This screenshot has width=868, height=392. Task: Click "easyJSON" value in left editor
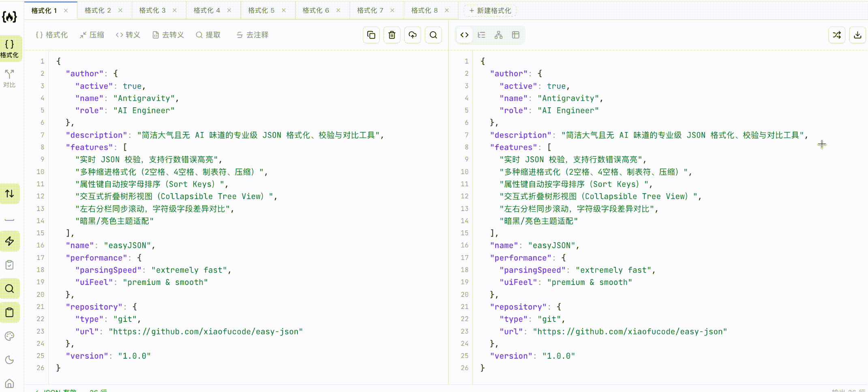tap(128, 245)
